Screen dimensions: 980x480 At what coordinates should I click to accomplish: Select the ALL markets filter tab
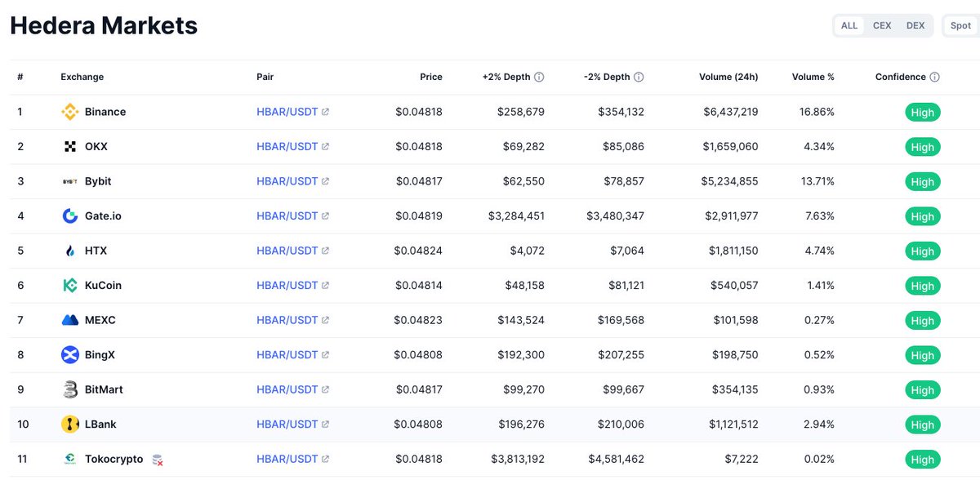(849, 25)
